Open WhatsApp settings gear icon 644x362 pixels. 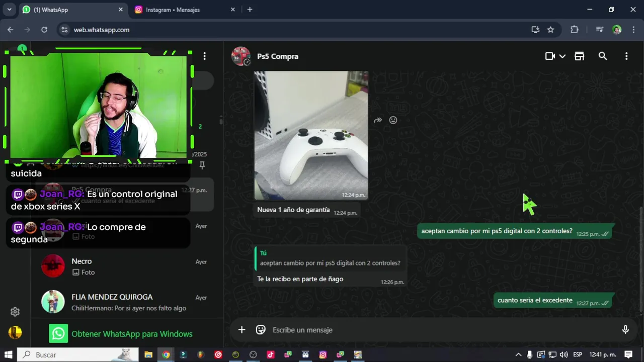pos(15,312)
